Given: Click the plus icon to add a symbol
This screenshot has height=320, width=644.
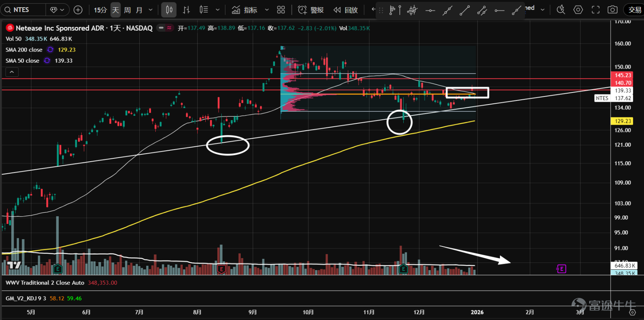Looking at the screenshot, I should [x=78, y=10].
